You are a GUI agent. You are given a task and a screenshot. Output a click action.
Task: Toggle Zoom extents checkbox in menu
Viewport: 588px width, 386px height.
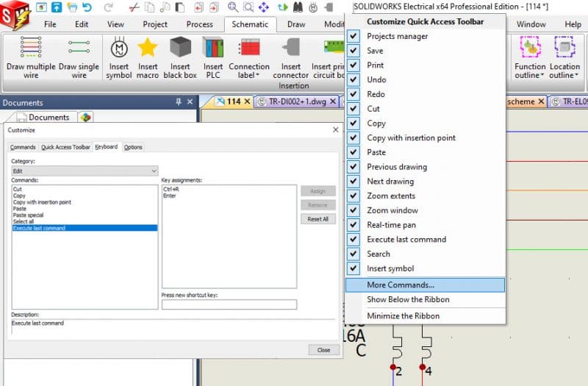[x=354, y=196]
